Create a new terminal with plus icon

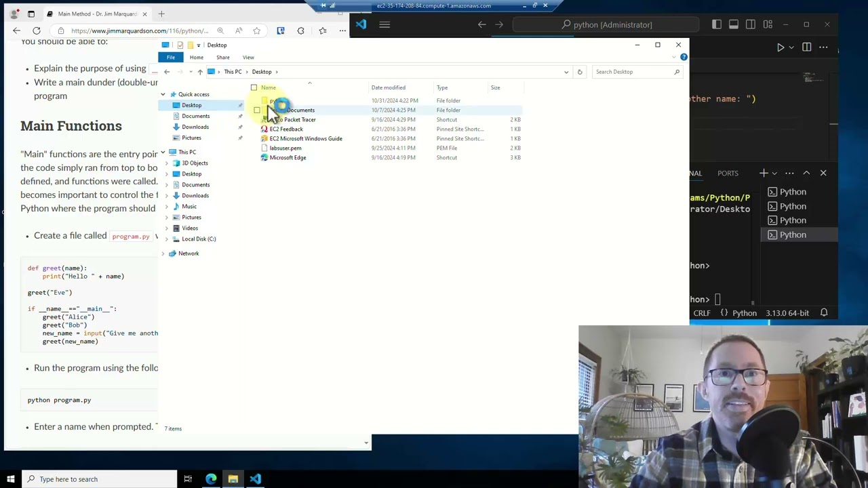pos(764,173)
